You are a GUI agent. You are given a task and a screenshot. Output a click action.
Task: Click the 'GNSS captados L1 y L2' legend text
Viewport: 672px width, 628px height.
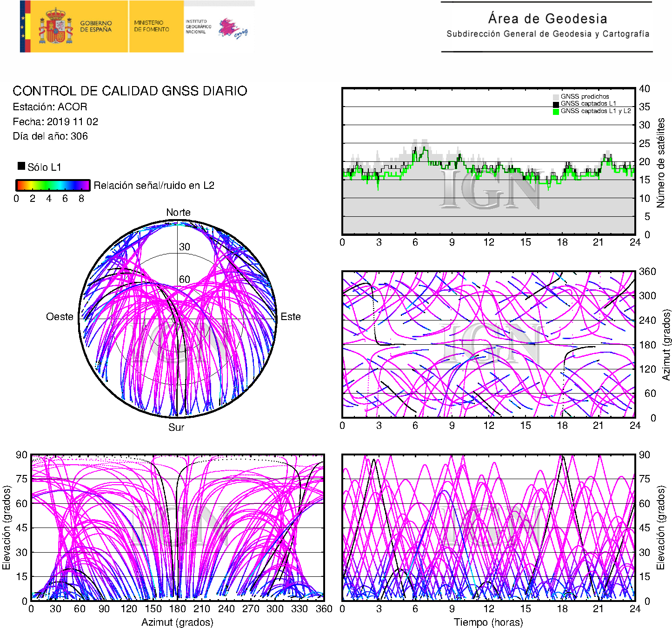coord(596,111)
